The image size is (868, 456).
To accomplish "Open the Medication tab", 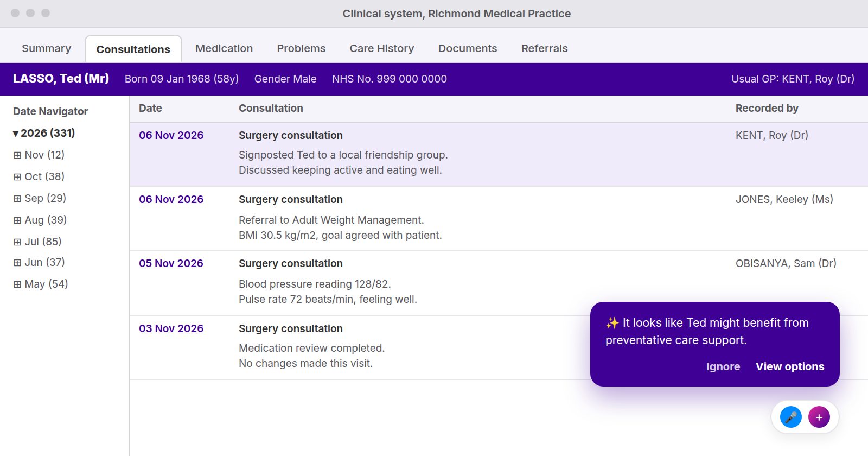I will tap(224, 48).
